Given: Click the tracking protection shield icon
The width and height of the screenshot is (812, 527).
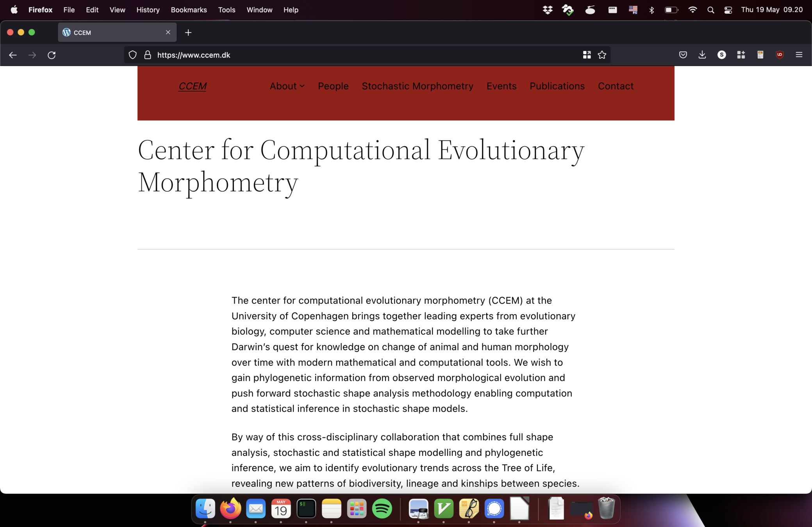Looking at the screenshot, I should [133, 55].
